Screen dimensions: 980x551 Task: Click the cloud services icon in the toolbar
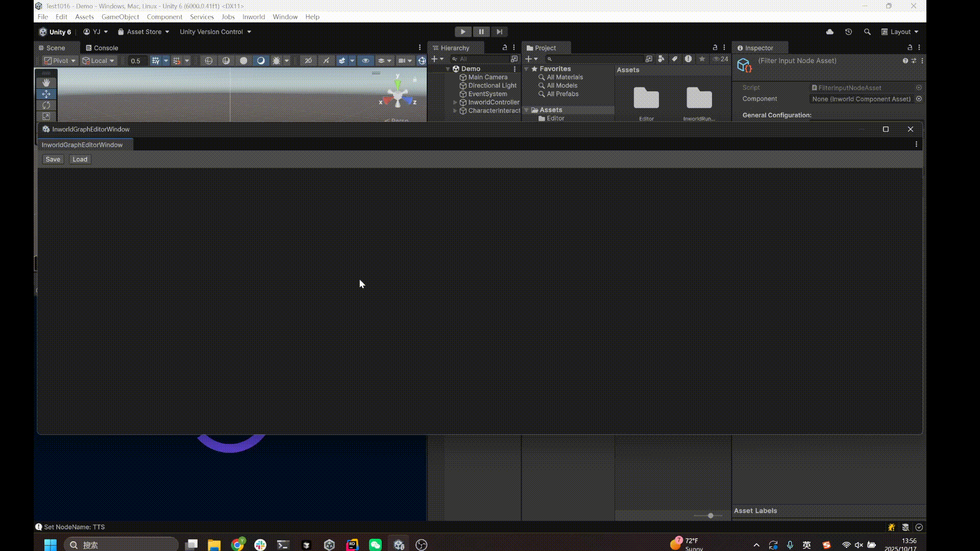coord(830,32)
